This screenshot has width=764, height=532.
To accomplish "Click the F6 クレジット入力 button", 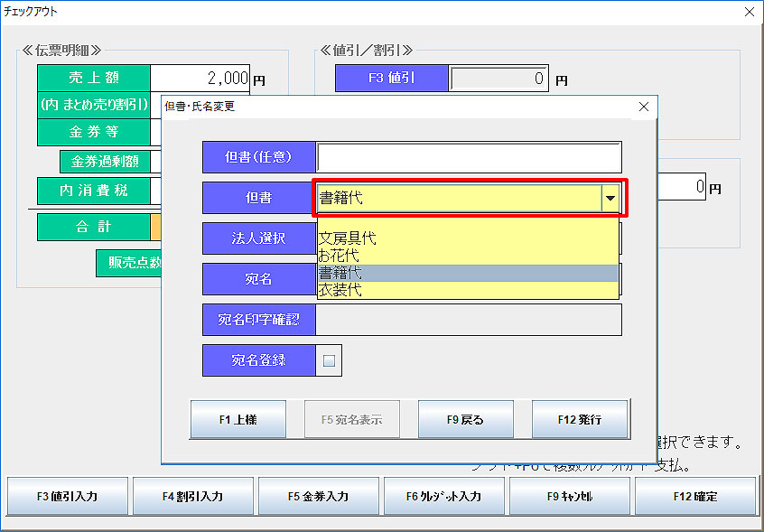I will point(444,497).
